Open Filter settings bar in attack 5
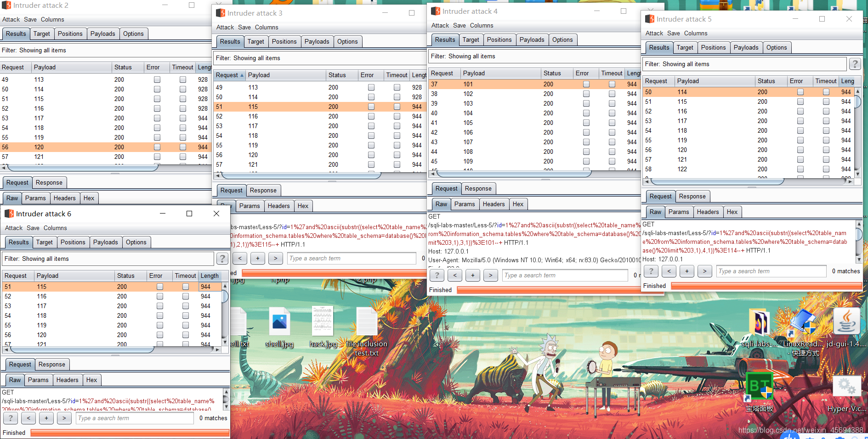The height and width of the screenshot is (439, 868). (744, 64)
